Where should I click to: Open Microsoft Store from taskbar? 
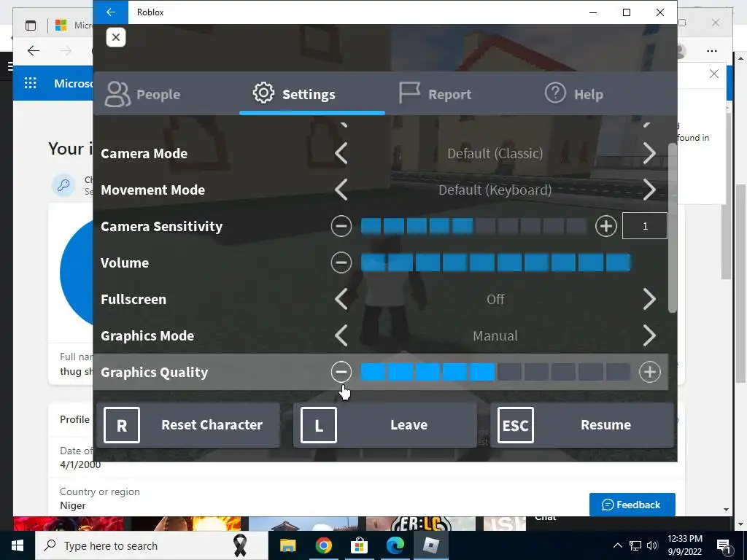(359, 545)
